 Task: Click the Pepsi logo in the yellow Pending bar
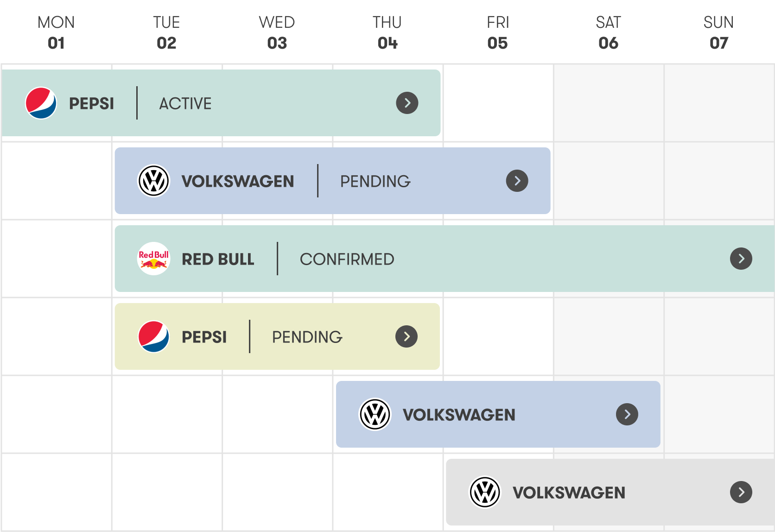click(x=154, y=336)
